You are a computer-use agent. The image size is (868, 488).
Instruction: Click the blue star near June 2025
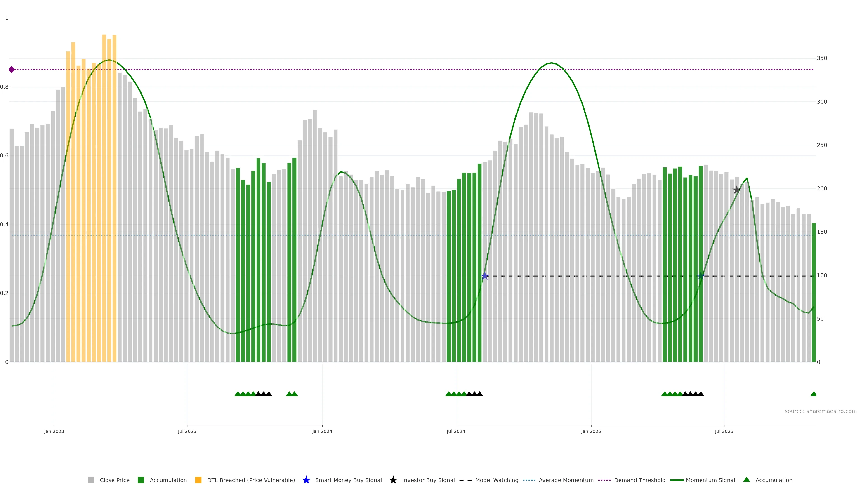(701, 276)
